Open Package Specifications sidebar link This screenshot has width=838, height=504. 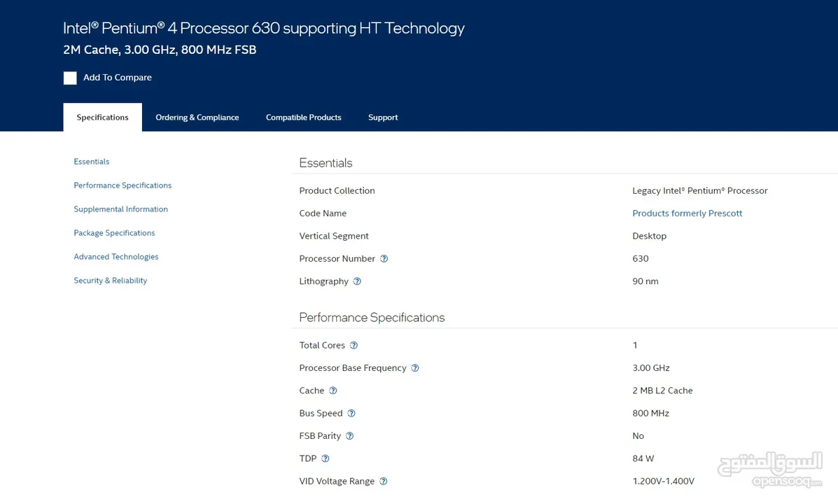[x=114, y=233]
